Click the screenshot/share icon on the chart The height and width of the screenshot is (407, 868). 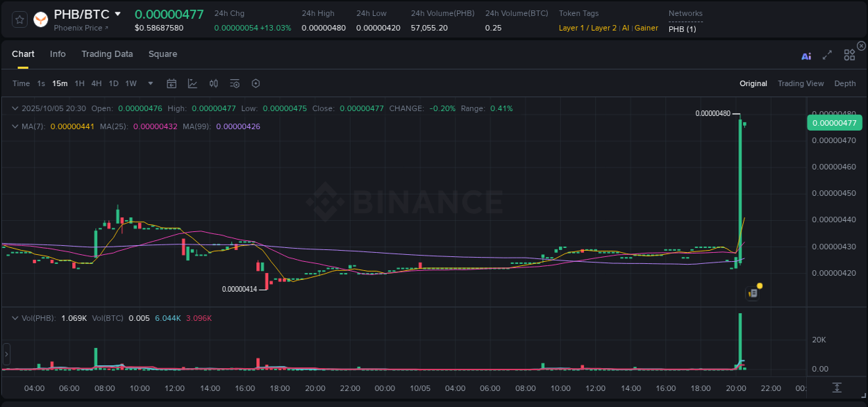coord(752,292)
